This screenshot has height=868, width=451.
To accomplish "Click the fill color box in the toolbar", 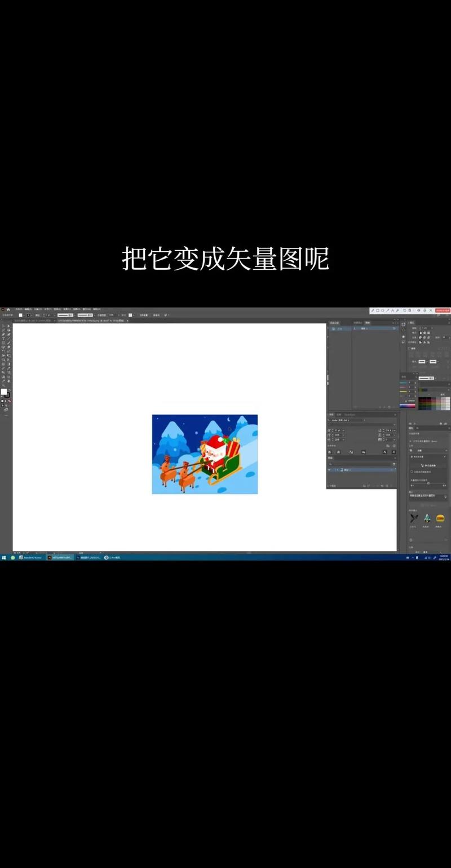I will click(4, 392).
